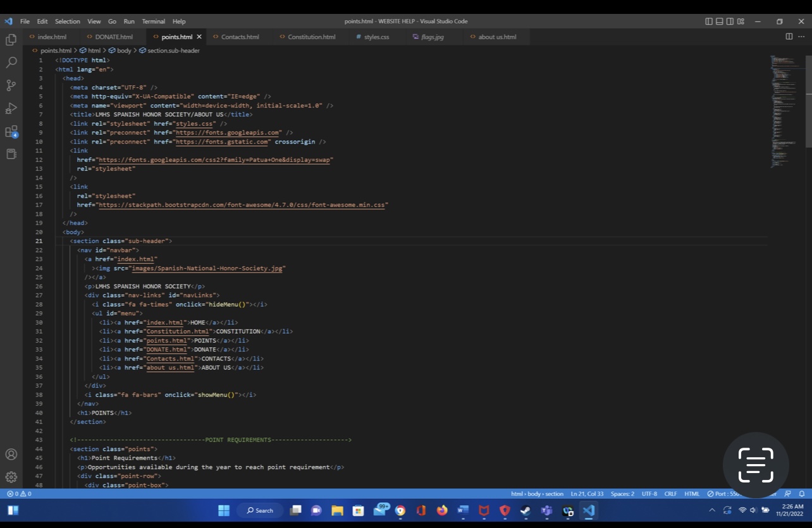The height and width of the screenshot is (528, 812).
Task: Open File Explorer from the taskbar
Action: click(337, 510)
